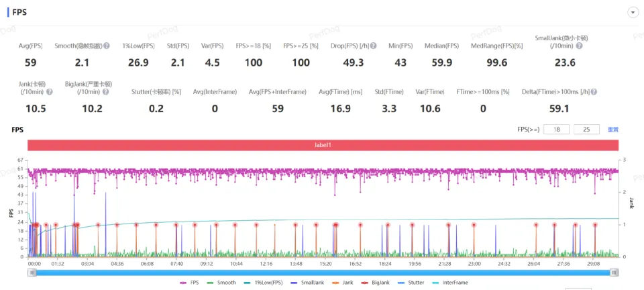Image resolution: width=644 pixels, height=290 pixels.
Task: Click the FPS legend marker icon
Action: (x=183, y=283)
